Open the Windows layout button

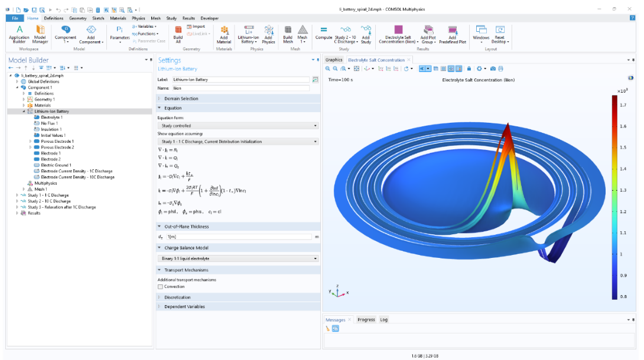coord(481,34)
